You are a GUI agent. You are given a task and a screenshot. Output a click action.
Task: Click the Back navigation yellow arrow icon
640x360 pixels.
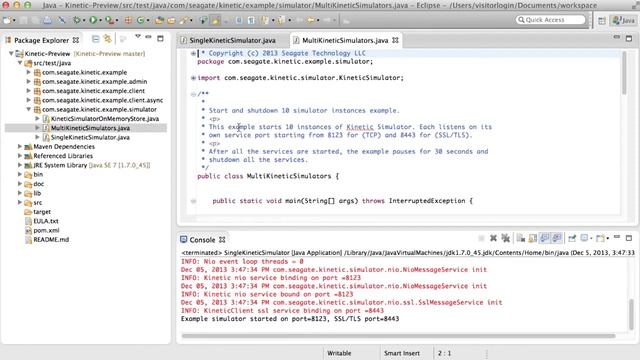[311, 20]
